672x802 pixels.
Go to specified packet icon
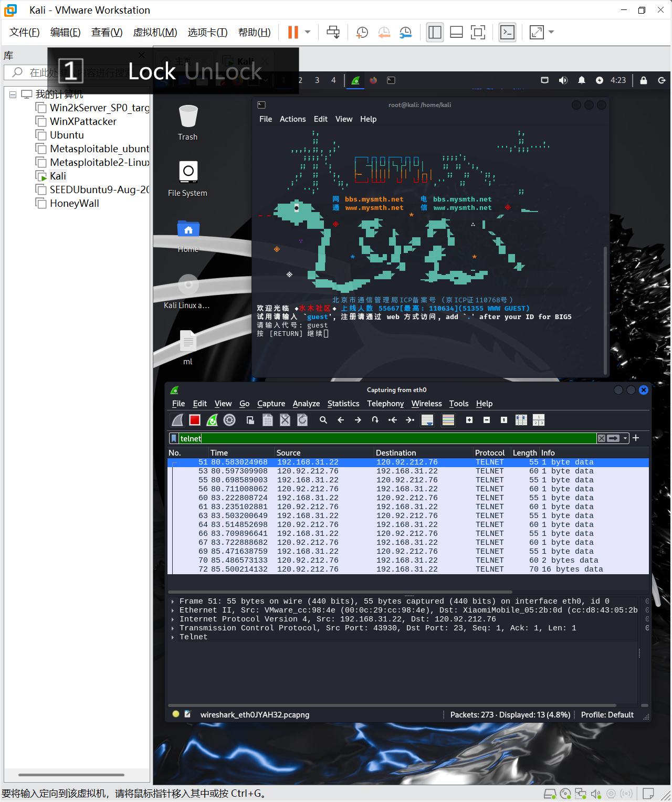pos(375,420)
